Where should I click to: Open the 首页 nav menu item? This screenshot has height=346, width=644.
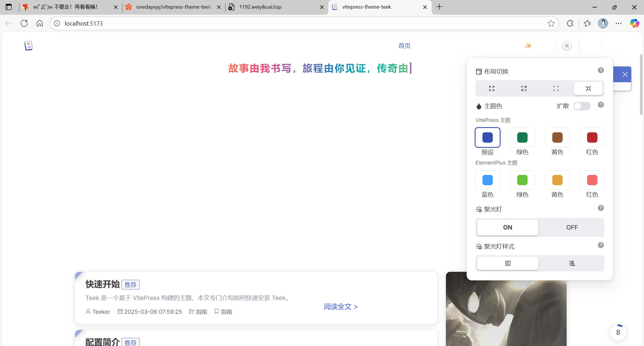coord(404,46)
